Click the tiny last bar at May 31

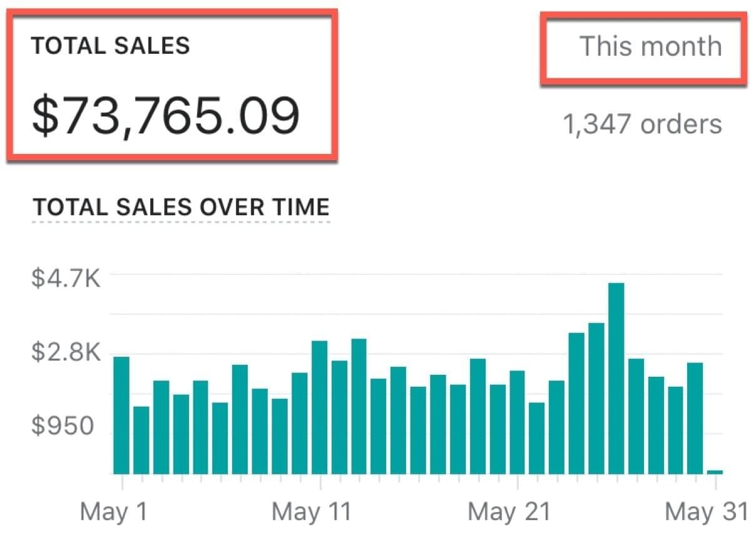pyautogui.click(x=715, y=472)
